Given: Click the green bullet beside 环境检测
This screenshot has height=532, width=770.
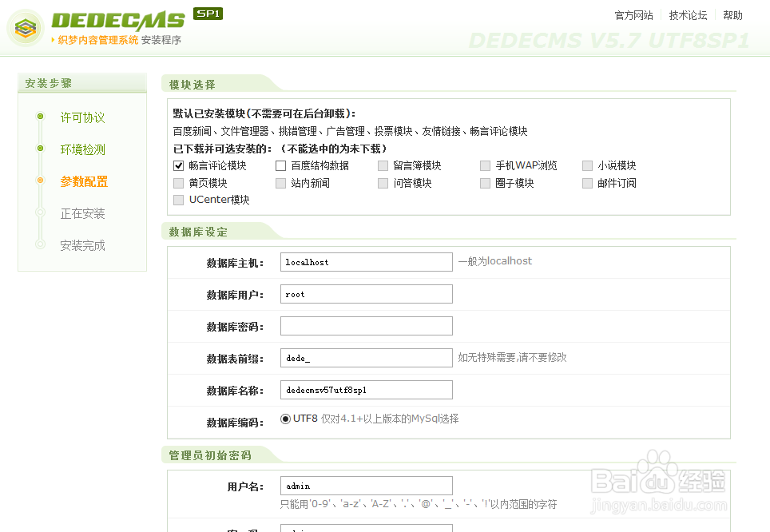Looking at the screenshot, I should (40, 149).
